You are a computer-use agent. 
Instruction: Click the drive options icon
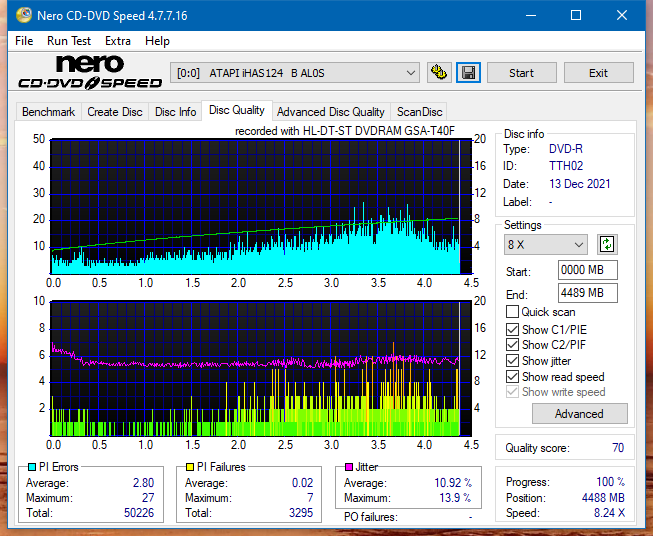(439, 73)
